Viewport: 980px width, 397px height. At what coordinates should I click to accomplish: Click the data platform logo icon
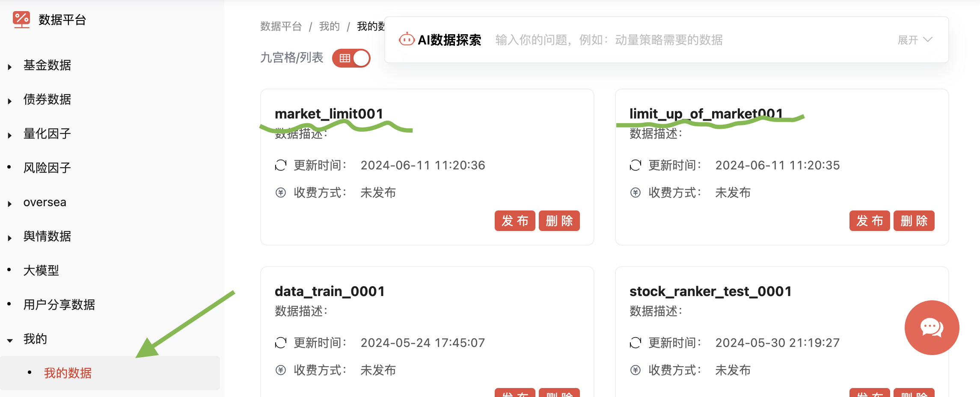click(x=21, y=20)
